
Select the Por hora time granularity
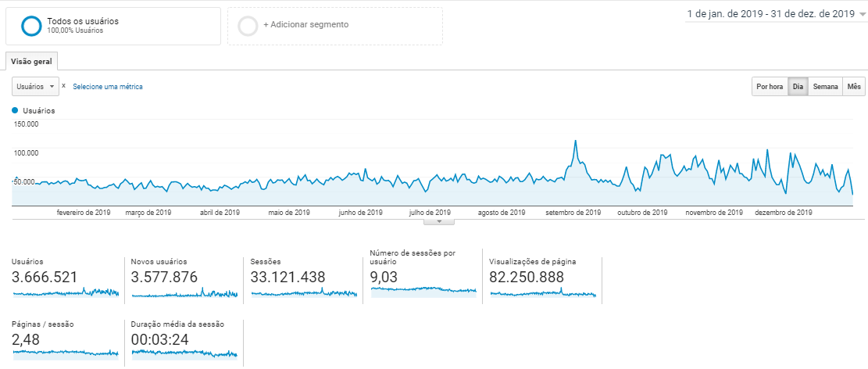coord(769,87)
